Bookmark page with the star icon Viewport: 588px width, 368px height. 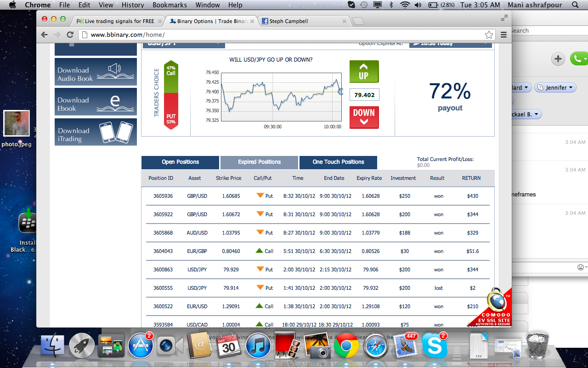pos(489,35)
